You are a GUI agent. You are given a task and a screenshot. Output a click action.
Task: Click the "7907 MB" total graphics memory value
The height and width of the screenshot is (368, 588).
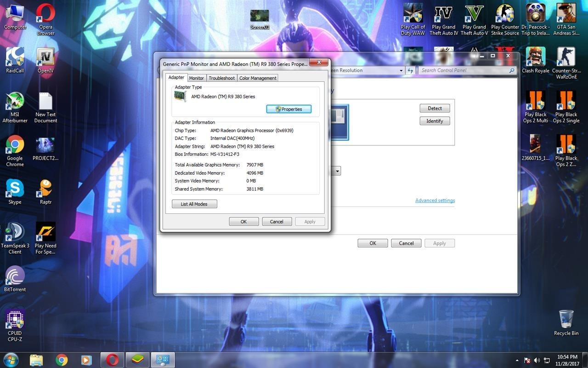coord(254,165)
